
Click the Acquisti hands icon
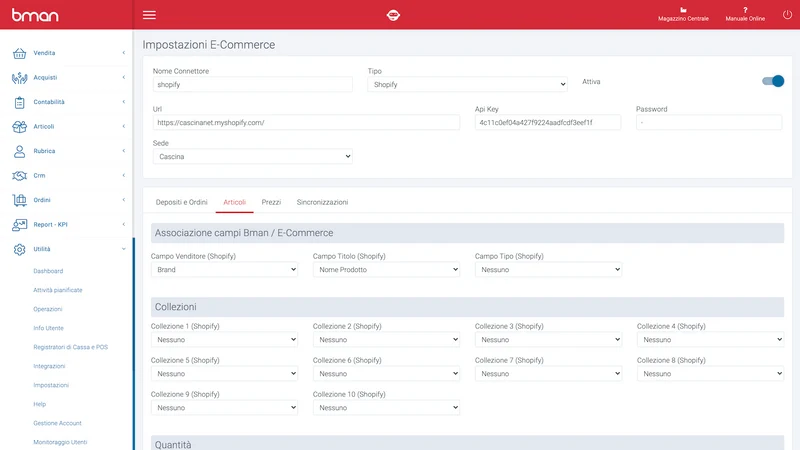pos(19,78)
